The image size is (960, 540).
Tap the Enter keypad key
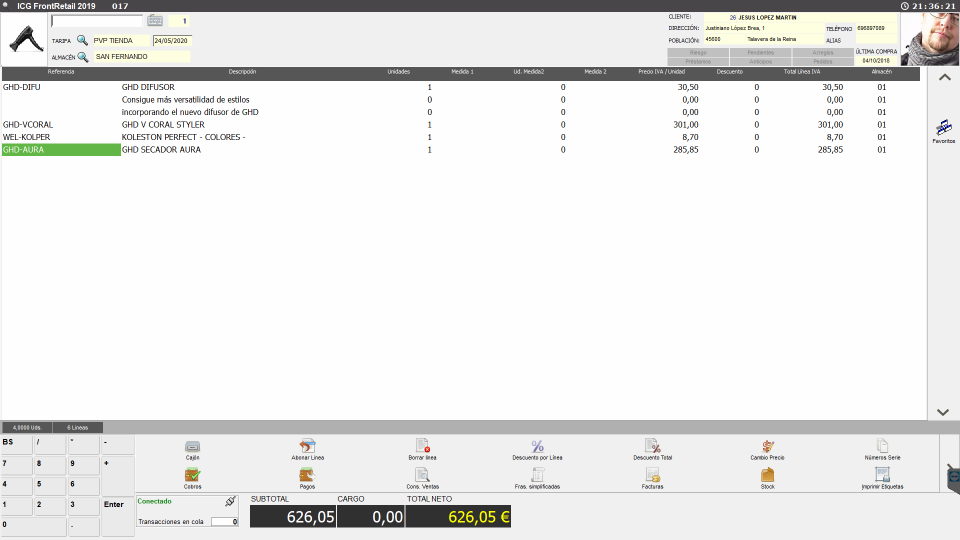click(118, 516)
